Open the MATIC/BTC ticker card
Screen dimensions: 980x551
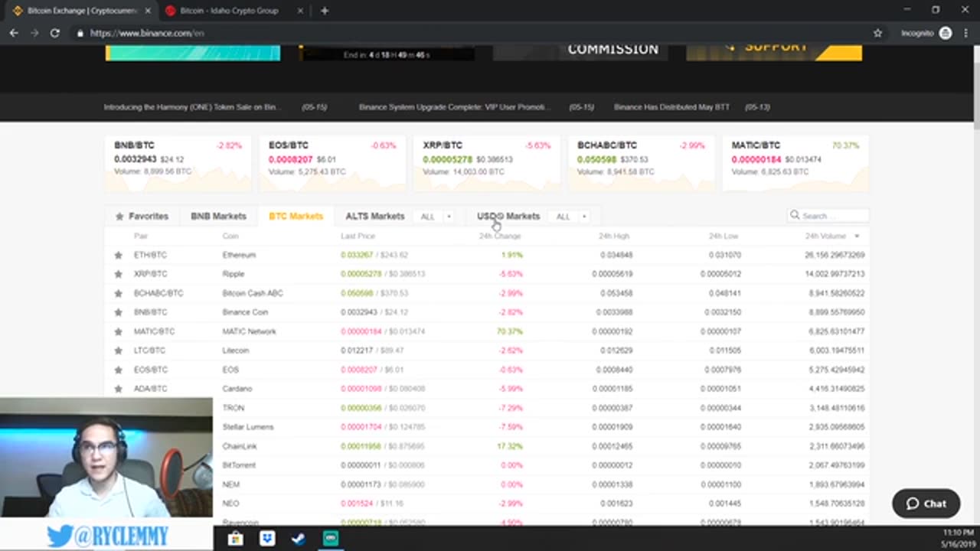tap(796, 163)
